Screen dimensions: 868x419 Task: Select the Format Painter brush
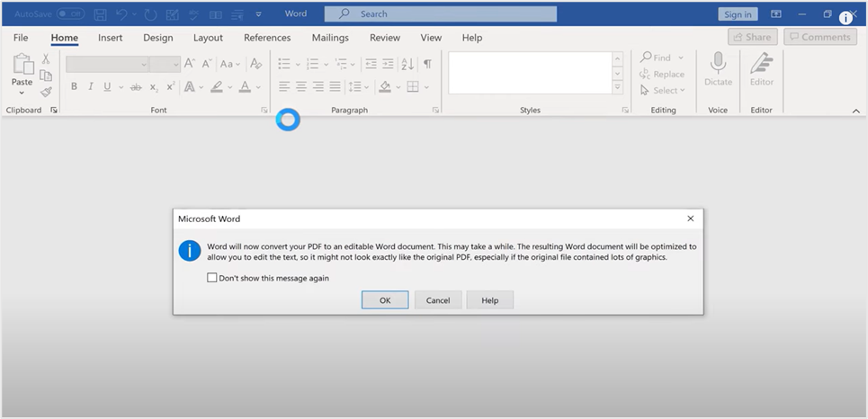point(46,92)
